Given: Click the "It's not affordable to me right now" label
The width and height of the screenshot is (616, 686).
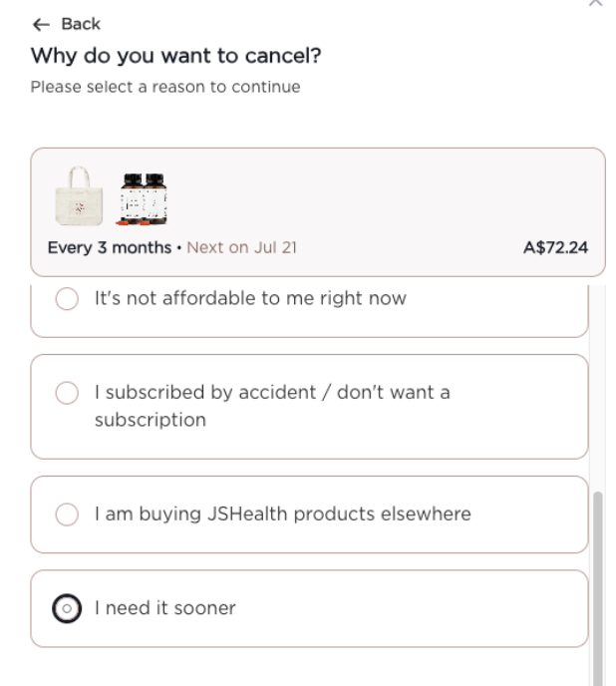Looking at the screenshot, I should point(250,298).
